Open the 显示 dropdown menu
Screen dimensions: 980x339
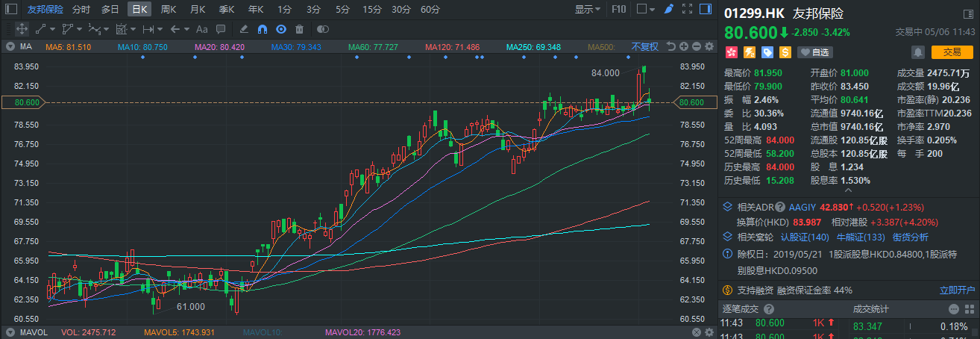(588, 10)
